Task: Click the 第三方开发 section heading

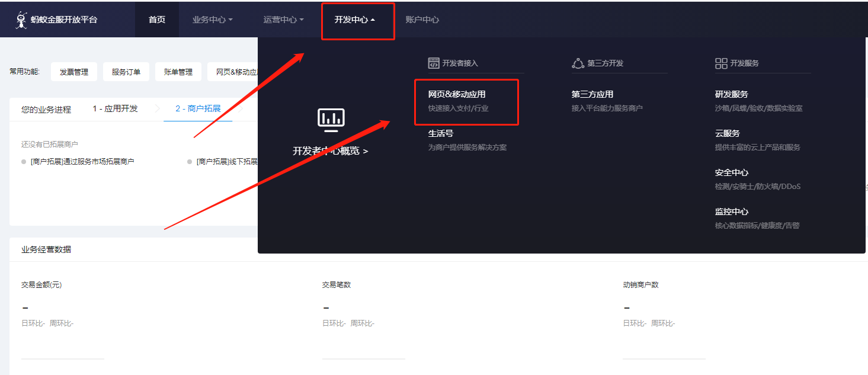Action: 606,63
